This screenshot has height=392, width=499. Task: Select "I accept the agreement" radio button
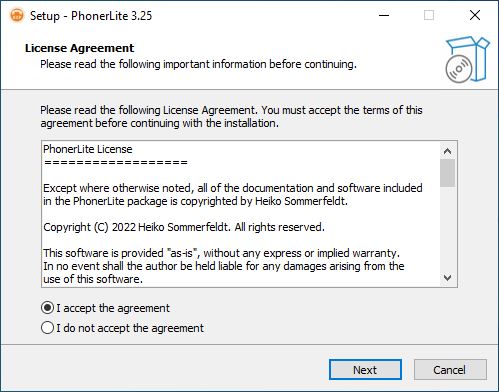47,308
